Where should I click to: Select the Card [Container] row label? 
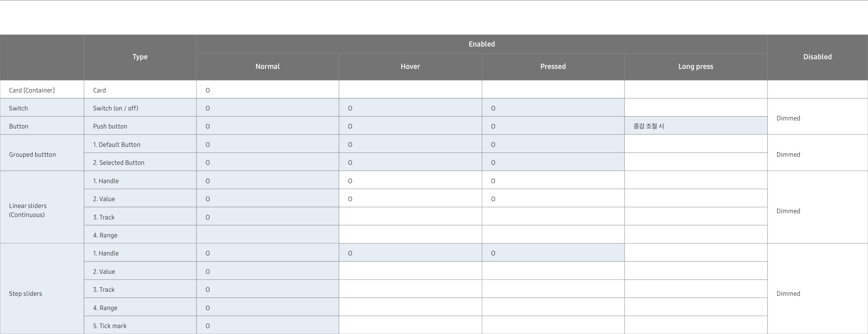click(32, 90)
